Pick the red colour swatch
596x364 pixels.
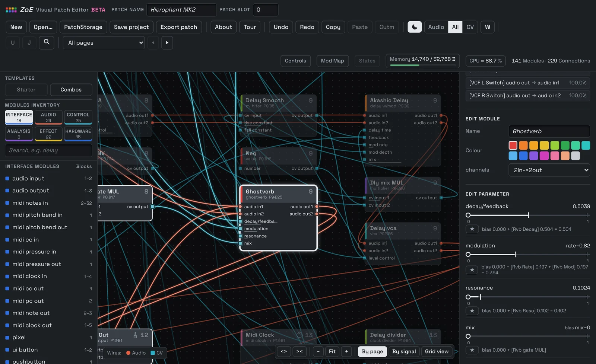[x=513, y=145]
